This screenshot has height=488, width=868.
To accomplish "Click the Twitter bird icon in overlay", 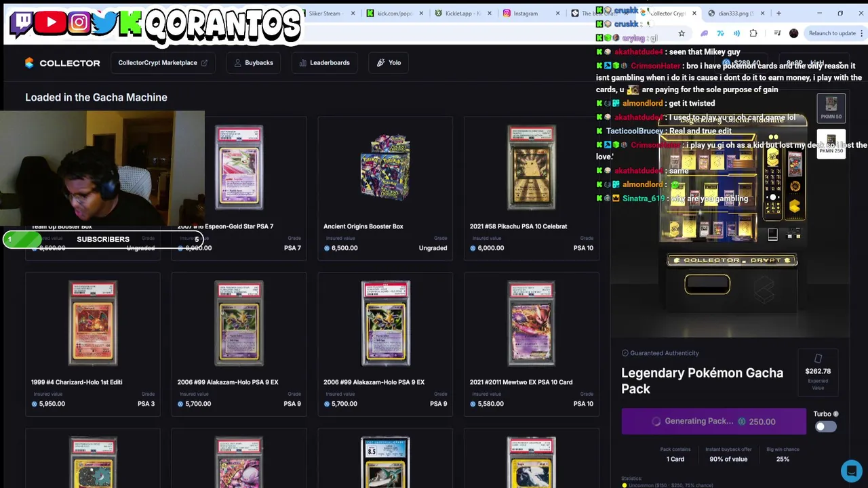I will pyautogui.click(x=104, y=22).
